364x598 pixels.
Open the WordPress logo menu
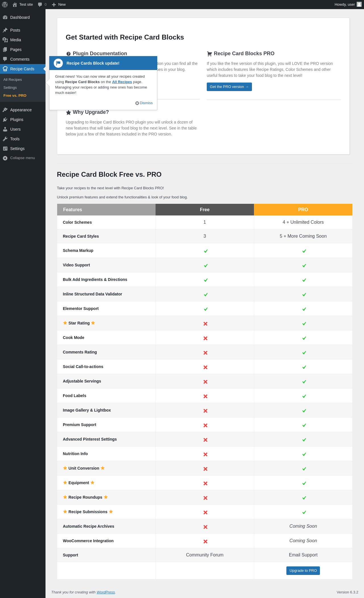click(x=5, y=5)
